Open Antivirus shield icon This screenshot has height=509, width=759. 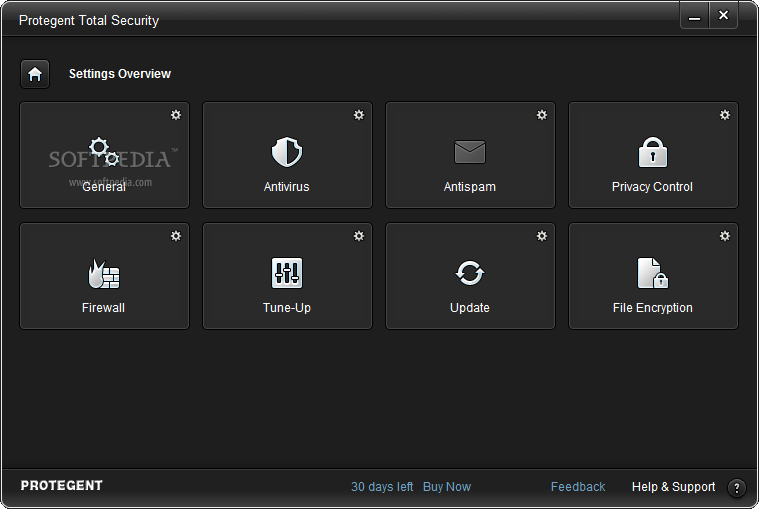point(287,152)
